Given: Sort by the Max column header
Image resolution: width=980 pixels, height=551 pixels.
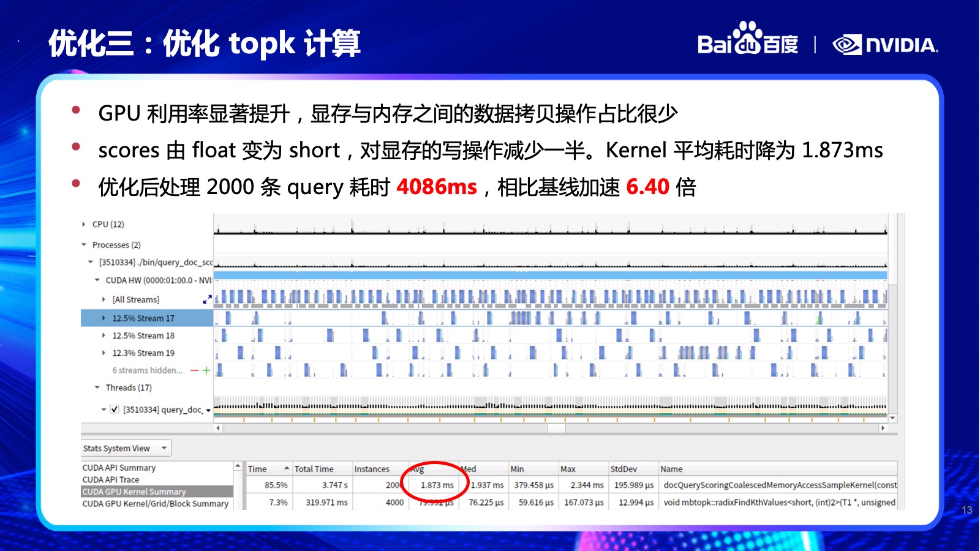Looking at the screenshot, I should pos(583,469).
